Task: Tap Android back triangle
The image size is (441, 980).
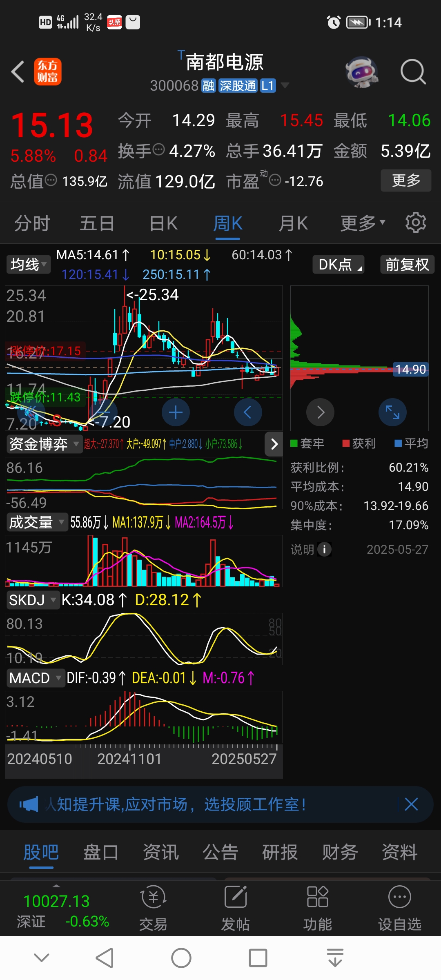Action: click(105, 958)
